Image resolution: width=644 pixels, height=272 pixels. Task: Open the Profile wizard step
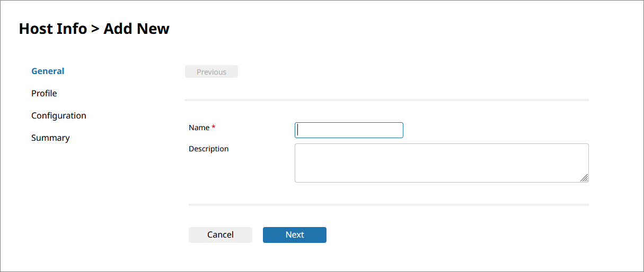pyautogui.click(x=44, y=93)
